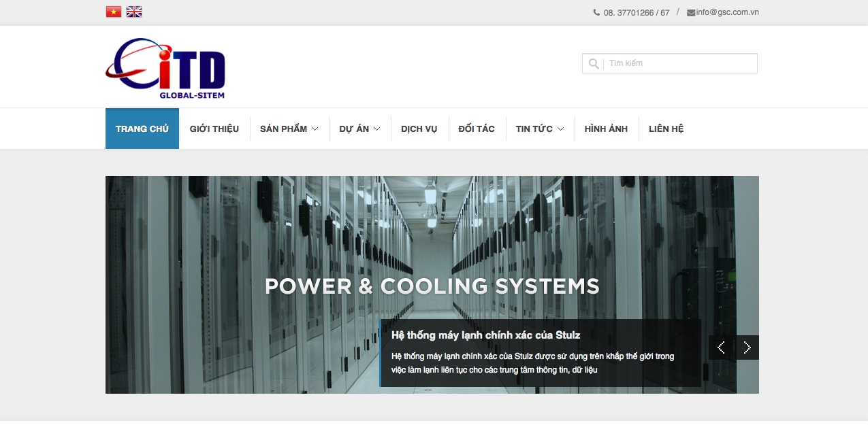The image size is (868, 425).
Task: Click phone number 08. 37701266 / 67
Action: tap(637, 12)
